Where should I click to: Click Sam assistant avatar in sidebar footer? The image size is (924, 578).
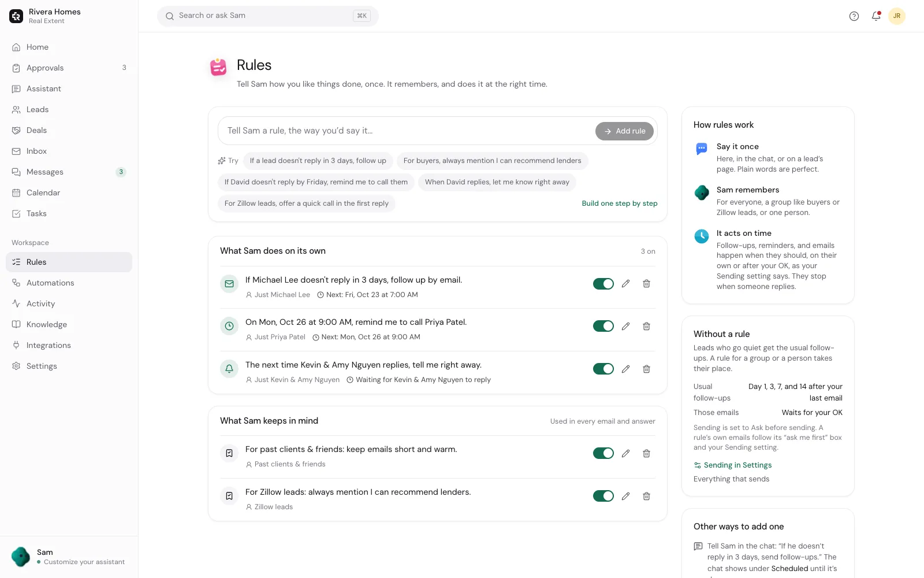pos(21,557)
